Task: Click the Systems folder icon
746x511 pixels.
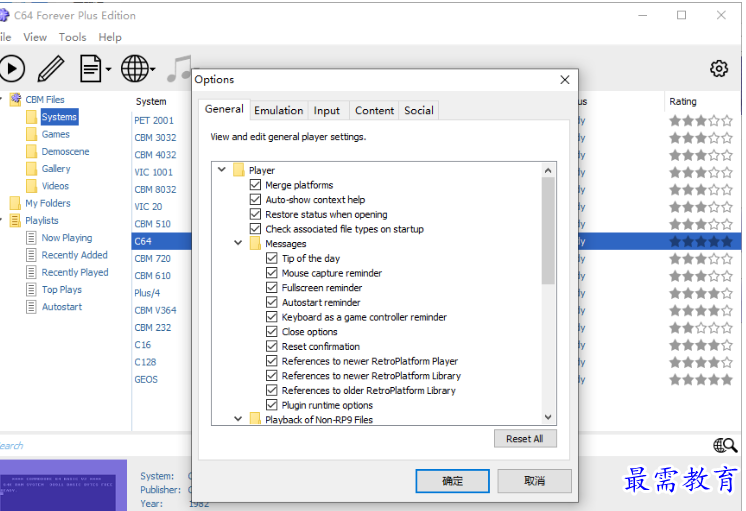Action: [31, 117]
